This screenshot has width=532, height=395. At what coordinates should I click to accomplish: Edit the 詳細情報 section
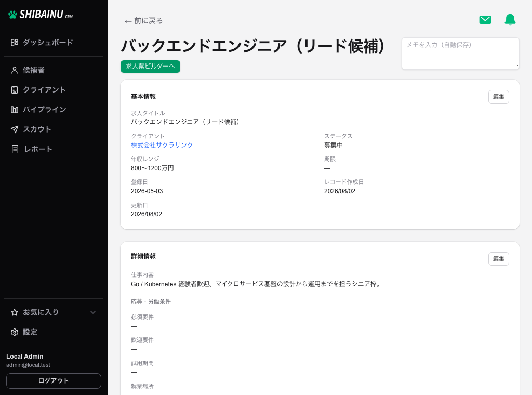click(x=498, y=259)
